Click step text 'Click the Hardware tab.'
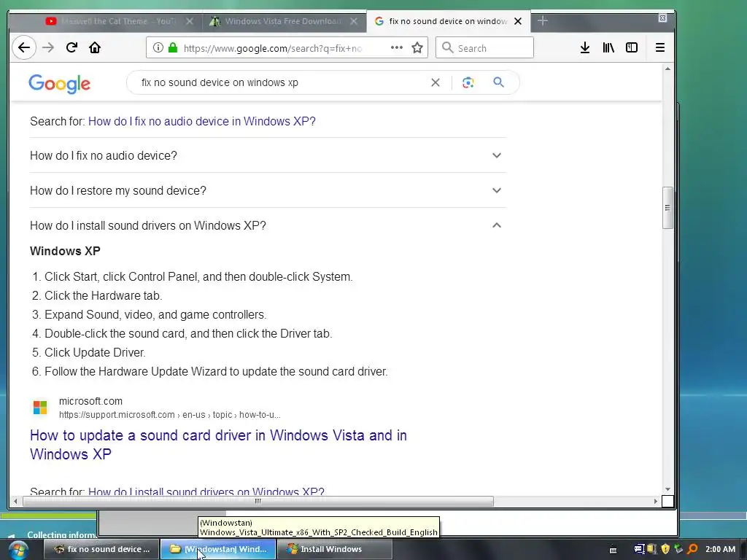 (x=104, y=296)
